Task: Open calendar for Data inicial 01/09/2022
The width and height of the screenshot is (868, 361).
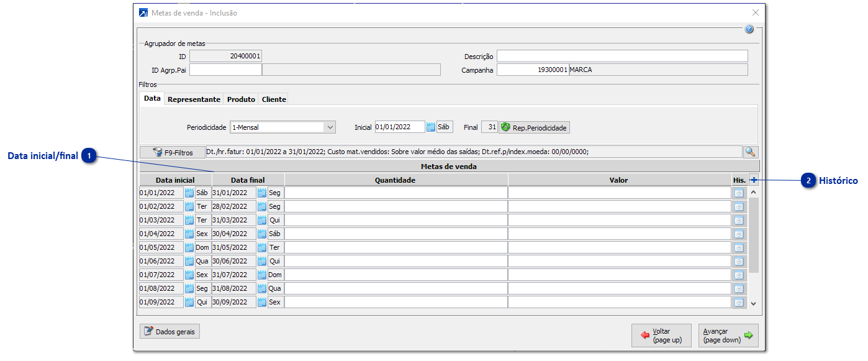Action: click(189, 302)
